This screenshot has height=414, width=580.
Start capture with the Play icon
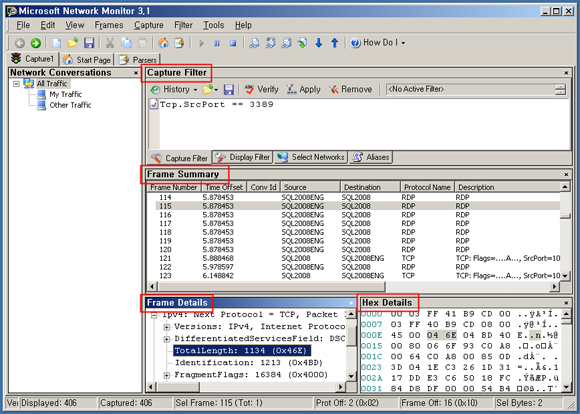click(x=201, y=43)
